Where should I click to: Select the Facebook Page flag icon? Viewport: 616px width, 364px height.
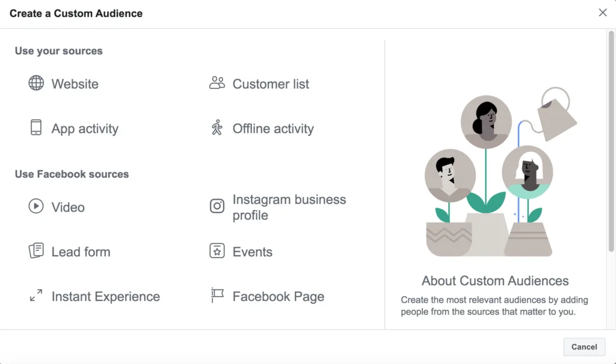[217, 295]
